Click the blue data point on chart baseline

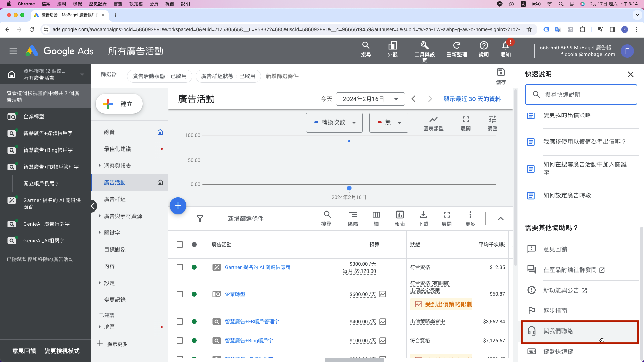349,188
